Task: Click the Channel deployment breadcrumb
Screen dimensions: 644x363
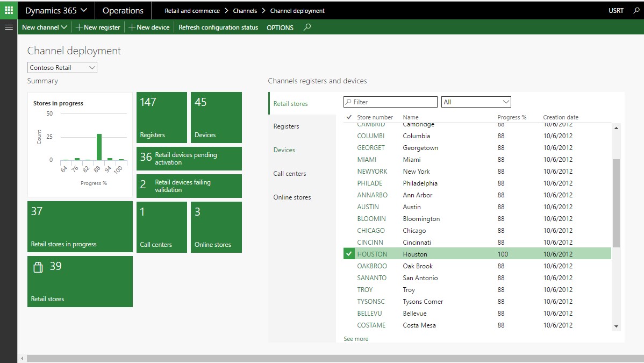Action: point(297,11)
